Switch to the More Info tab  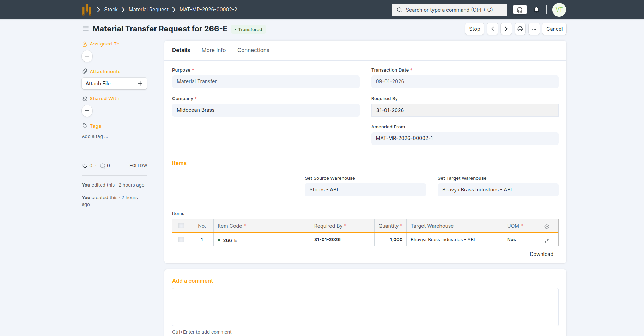[x=213, y=50]
